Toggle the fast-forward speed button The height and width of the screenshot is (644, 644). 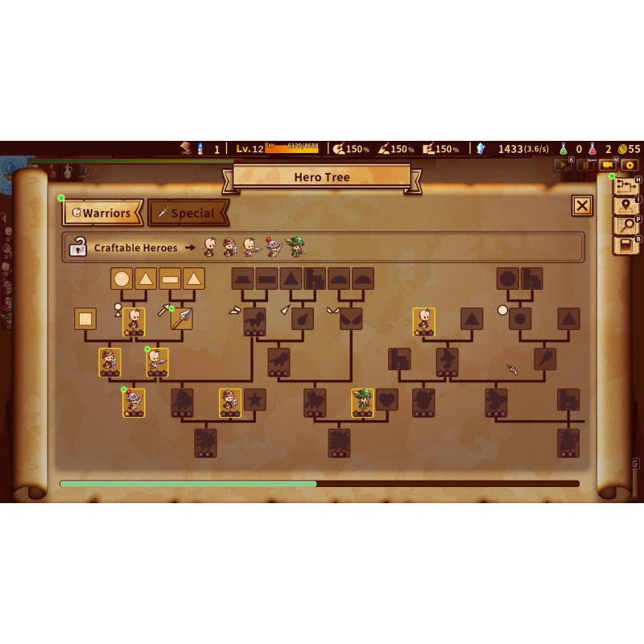tap(564, 165)
